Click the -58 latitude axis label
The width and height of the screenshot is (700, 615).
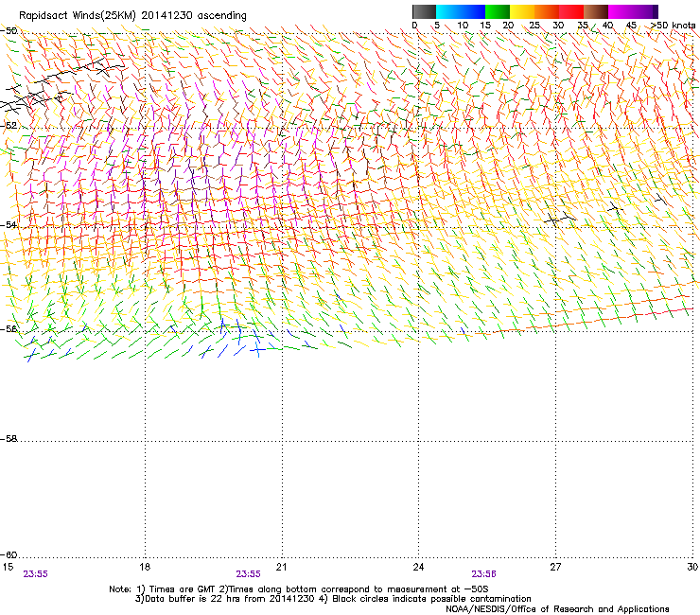point(9,439)
